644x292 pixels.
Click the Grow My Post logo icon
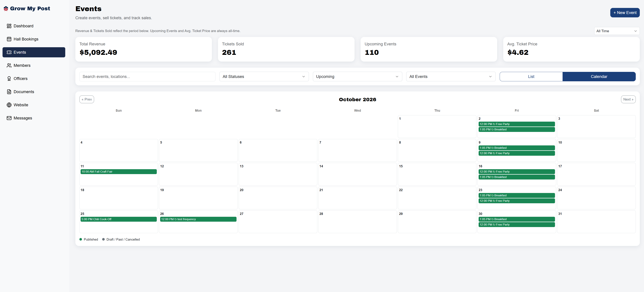(6, 8)
